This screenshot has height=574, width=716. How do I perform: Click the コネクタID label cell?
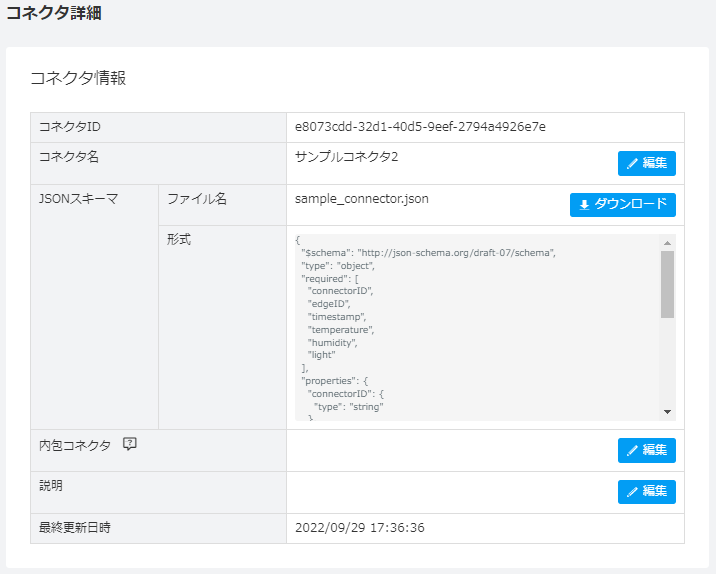pos(158,127)
